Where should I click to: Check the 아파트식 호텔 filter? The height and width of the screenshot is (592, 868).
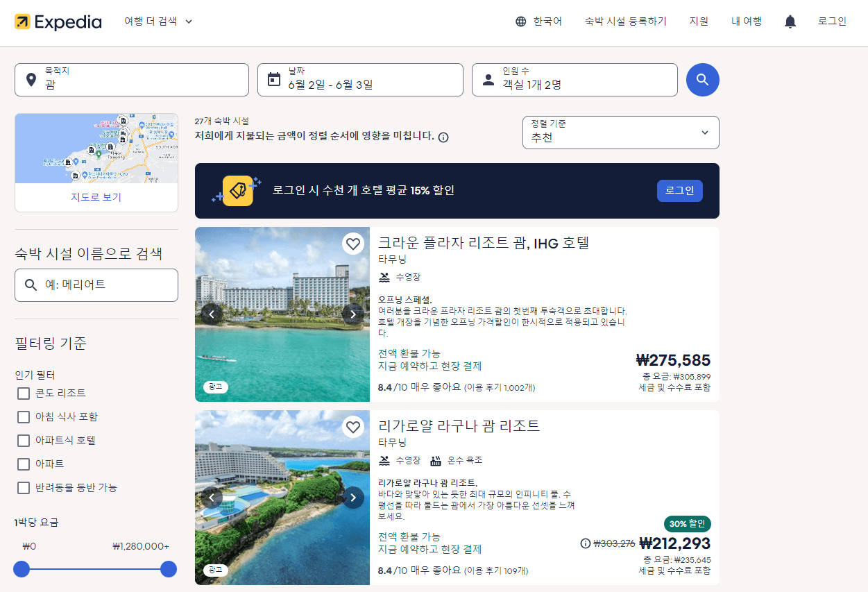click(24, 441)
